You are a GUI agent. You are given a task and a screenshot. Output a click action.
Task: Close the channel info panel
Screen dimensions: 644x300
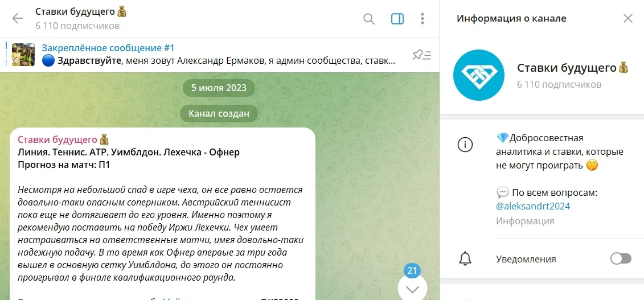(628, 18)
